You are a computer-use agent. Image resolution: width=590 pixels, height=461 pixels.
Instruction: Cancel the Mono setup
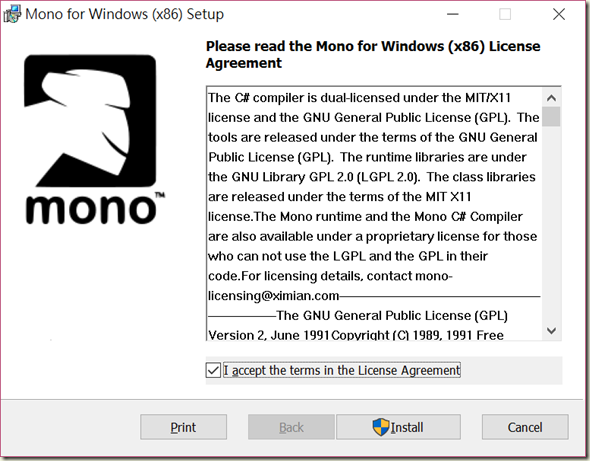point(525,427)
